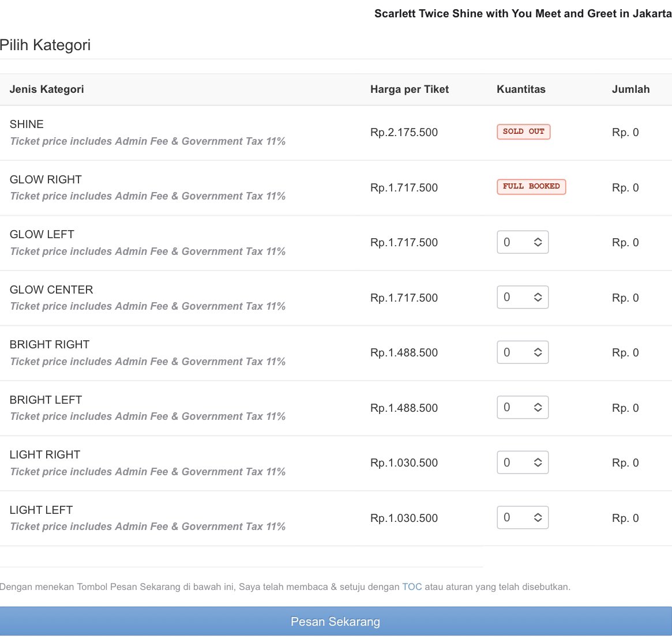Image resolution: width=672 pixels, height=639 pixels.
Task: Click the Scarlett Twice event title
Action: 523,13
